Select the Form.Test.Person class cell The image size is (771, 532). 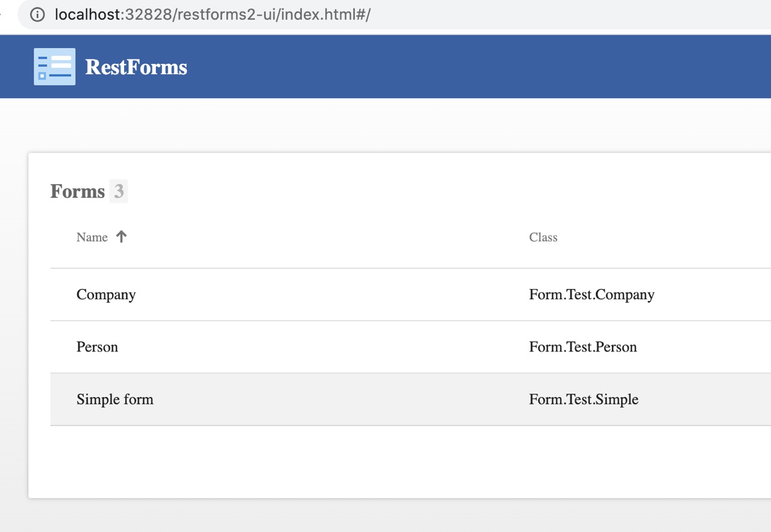click(582, 347)
